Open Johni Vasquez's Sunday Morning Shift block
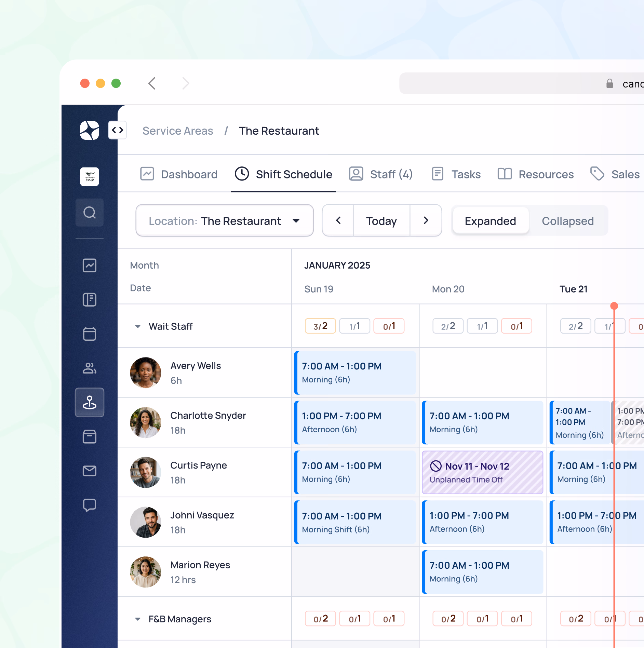Screen dimensions: 644x648 click(355, 522)
